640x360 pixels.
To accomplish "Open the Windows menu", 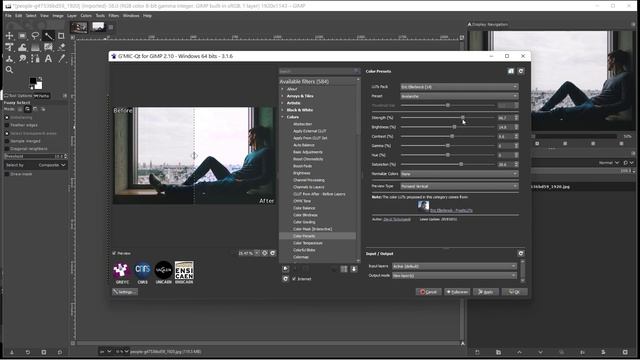I will (x=131, y=16).
